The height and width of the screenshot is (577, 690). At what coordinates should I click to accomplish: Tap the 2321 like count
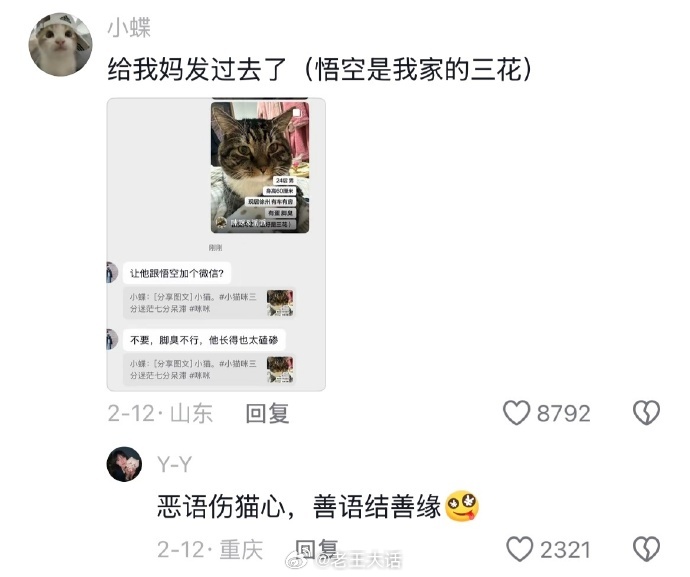[565, 550]
